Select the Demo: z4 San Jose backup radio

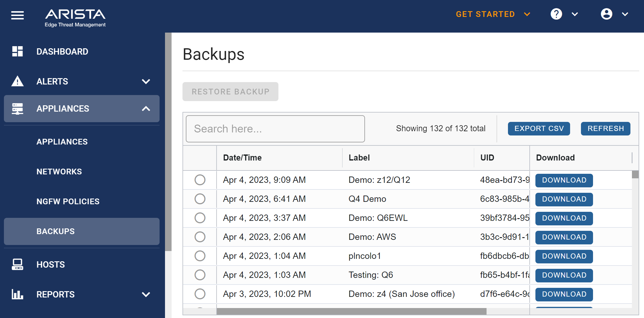tap(200, 294)
